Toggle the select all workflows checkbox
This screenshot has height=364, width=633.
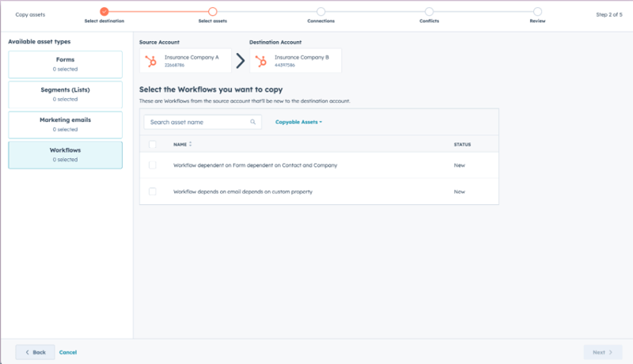coord(153,145)
